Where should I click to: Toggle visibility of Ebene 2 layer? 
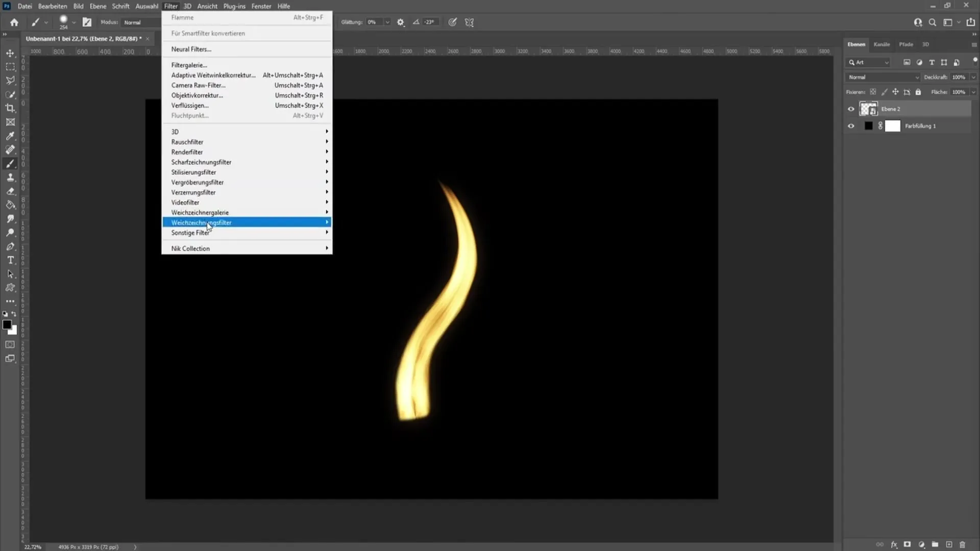851,109
